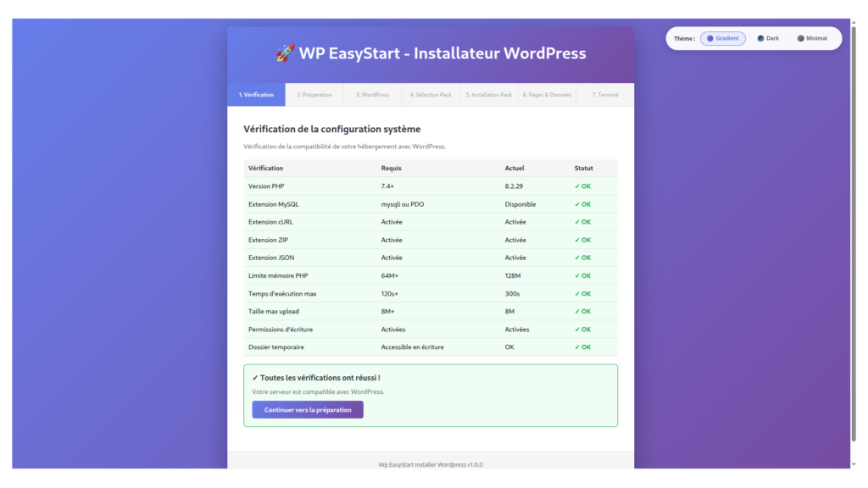Select the '4. Sélection Pack' tab

point(431,95)
